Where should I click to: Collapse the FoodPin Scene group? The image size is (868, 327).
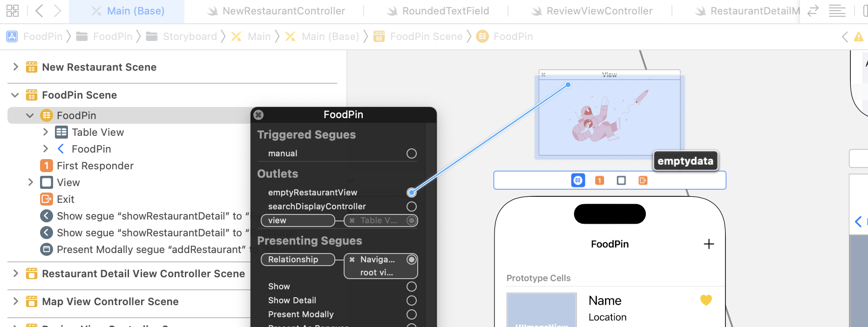pos(15,95)
